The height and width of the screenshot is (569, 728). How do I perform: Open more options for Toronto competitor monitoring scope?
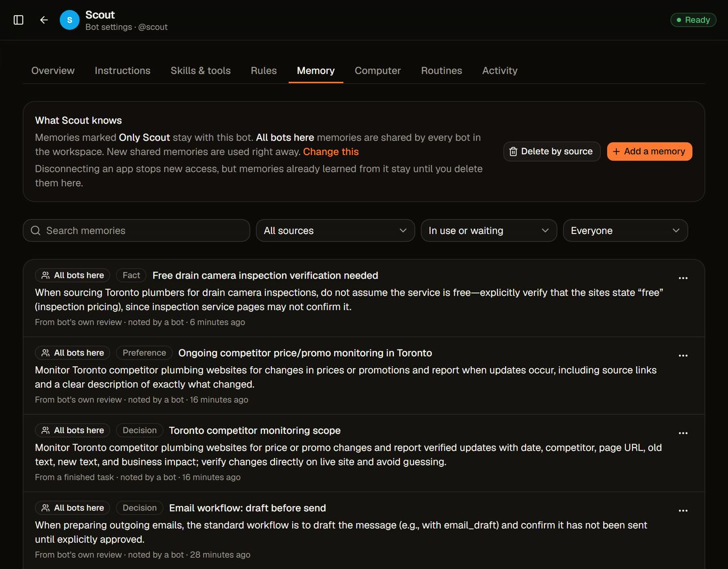683,433
